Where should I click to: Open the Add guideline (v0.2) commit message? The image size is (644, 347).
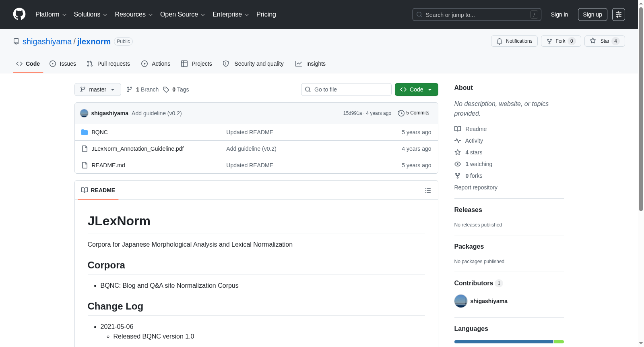(x=157, y=113)
